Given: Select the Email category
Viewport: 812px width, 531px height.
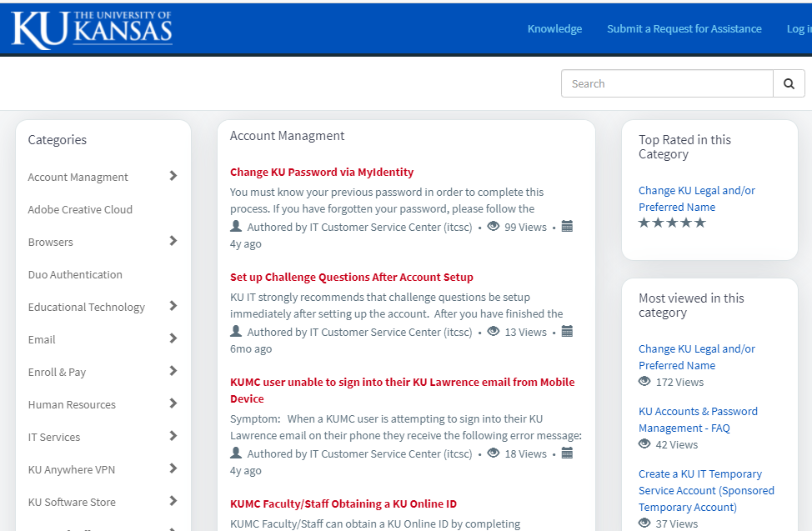Looking at the screenshot, I should [x=42, y=339].
